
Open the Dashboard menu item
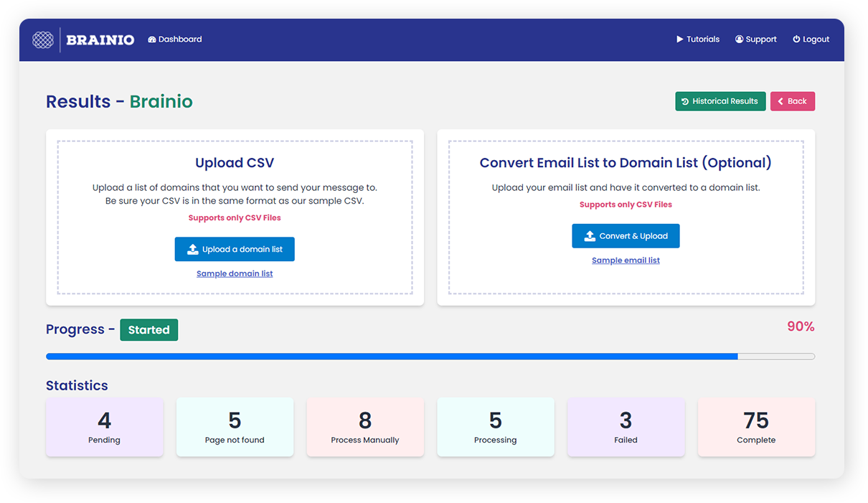pyautogui.click(x=175, y=39)
